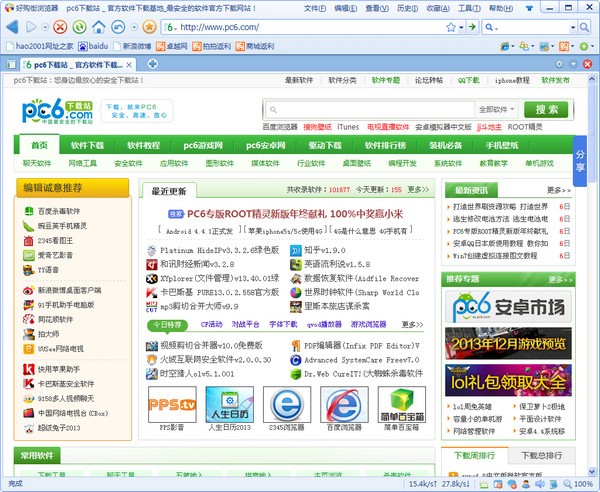
Task: Refresh the page with green reload icon
Action: (80, 27)
